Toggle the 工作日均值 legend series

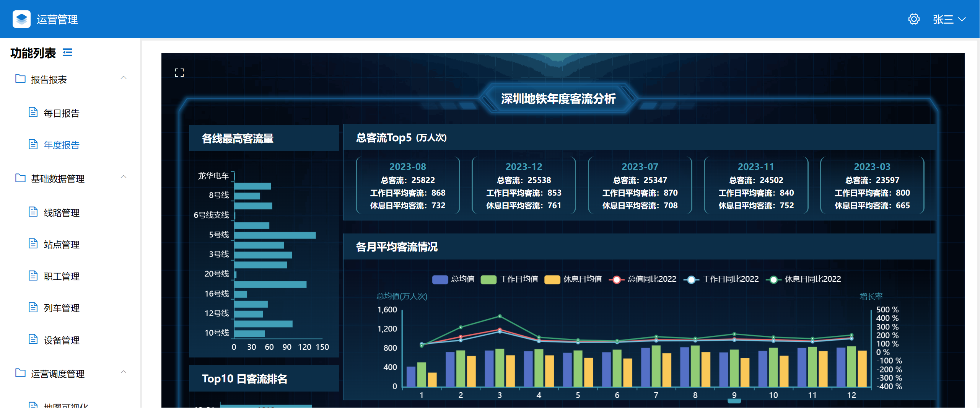[x=509, y=279]
